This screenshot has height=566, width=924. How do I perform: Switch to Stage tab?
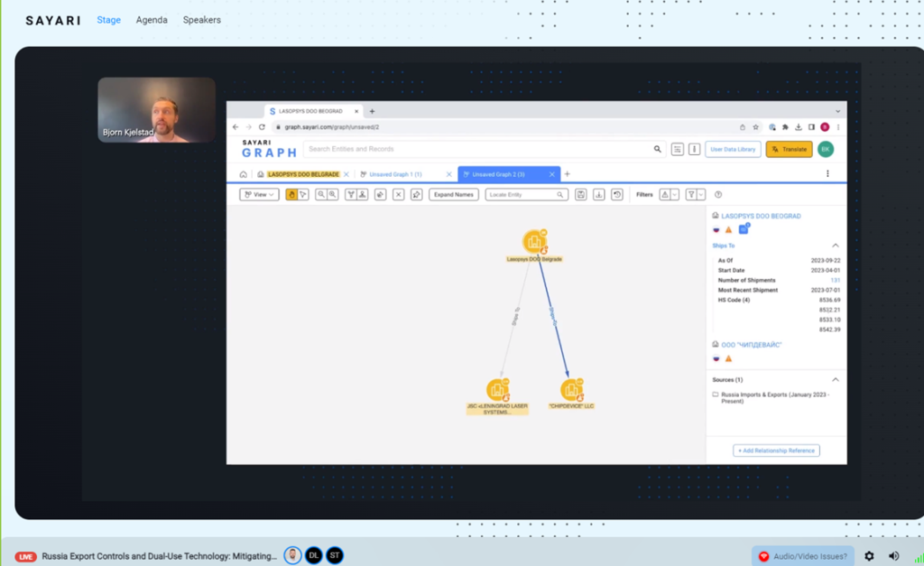(109, 20)
